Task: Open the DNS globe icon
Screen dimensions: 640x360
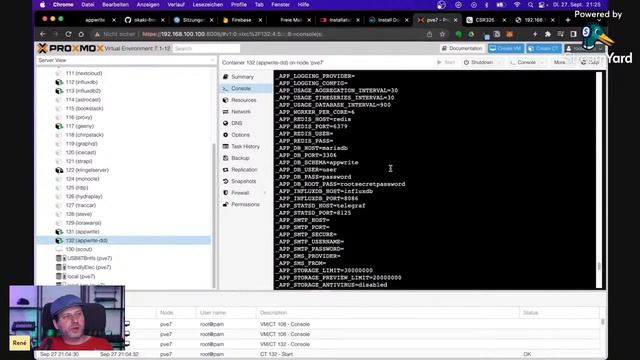Action: [225, 123]
